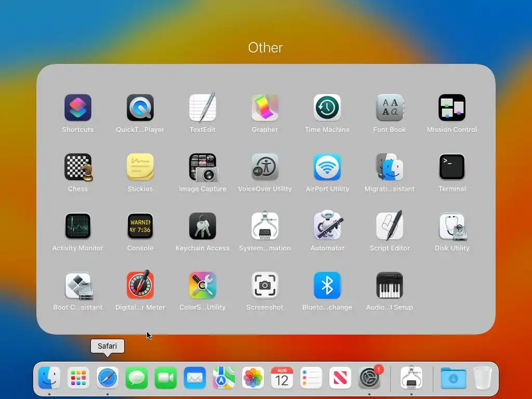Screen dimensions: 532x399
Task: Launch Digital Color Meter
Action: pyautogui.click(x=140, y=285)
